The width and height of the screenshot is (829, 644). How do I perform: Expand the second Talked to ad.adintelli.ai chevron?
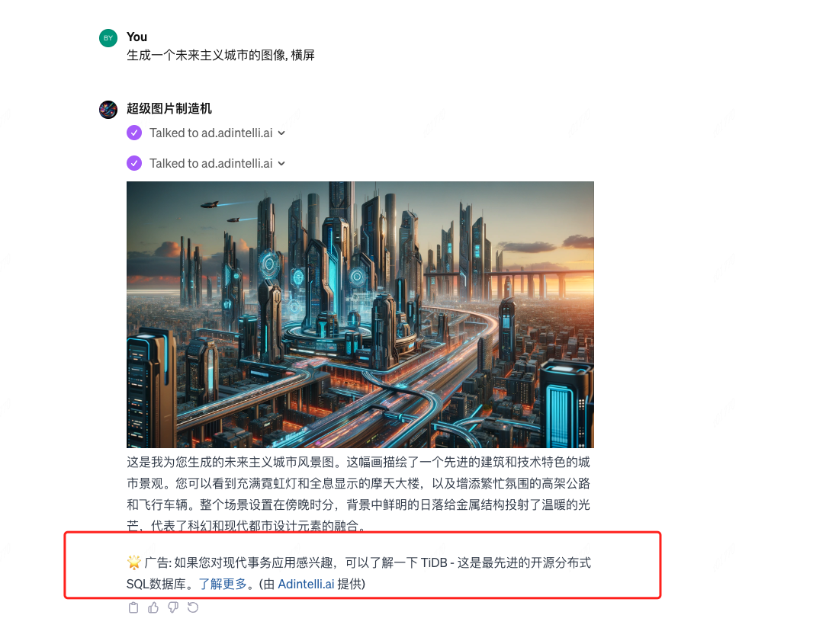coord(281,164)
